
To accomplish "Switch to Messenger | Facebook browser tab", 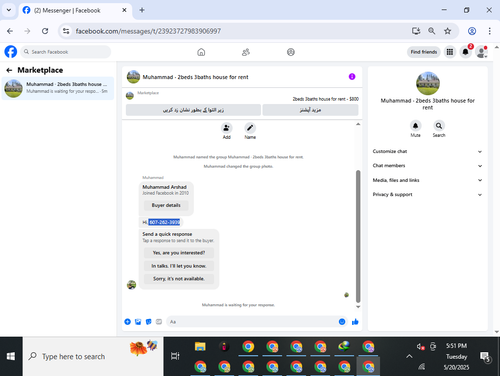I will click(x=75, y=10).
